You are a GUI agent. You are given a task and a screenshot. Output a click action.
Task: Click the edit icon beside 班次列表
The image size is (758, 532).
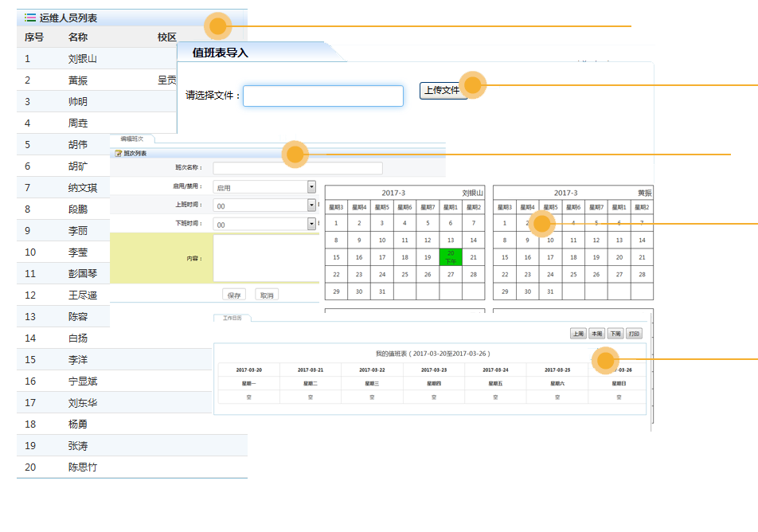[119, 154]
